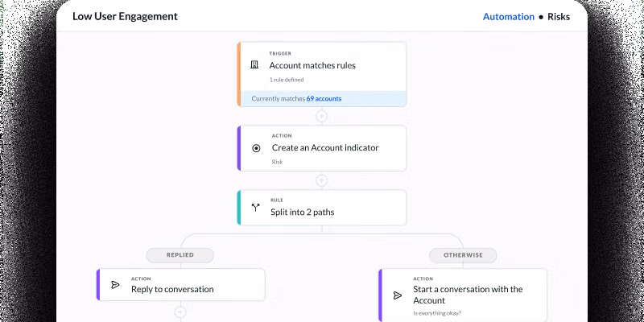Open the 69 accounts link

tap(324, 99)
